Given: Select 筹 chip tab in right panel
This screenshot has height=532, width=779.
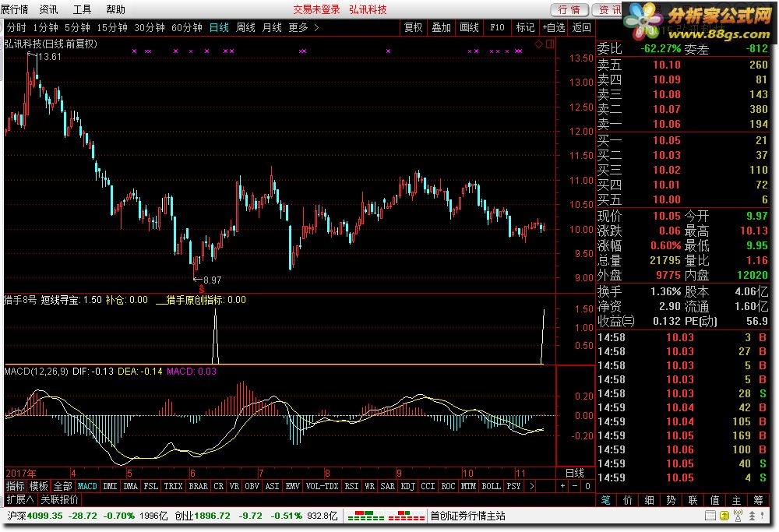Looking at the screenshot, I should [x=759, y=500].
